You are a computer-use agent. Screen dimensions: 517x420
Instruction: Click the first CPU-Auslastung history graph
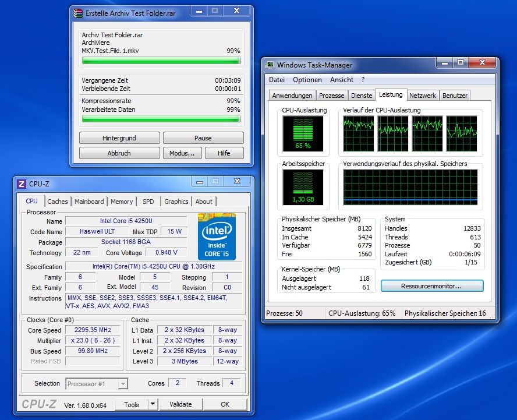click(x=359, y=133)
